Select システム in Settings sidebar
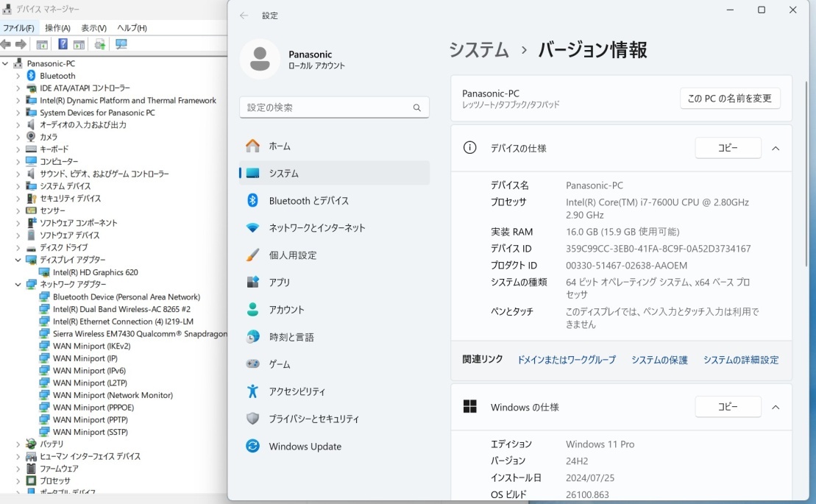The image size is (816, 504). click(x=334, y=173)
